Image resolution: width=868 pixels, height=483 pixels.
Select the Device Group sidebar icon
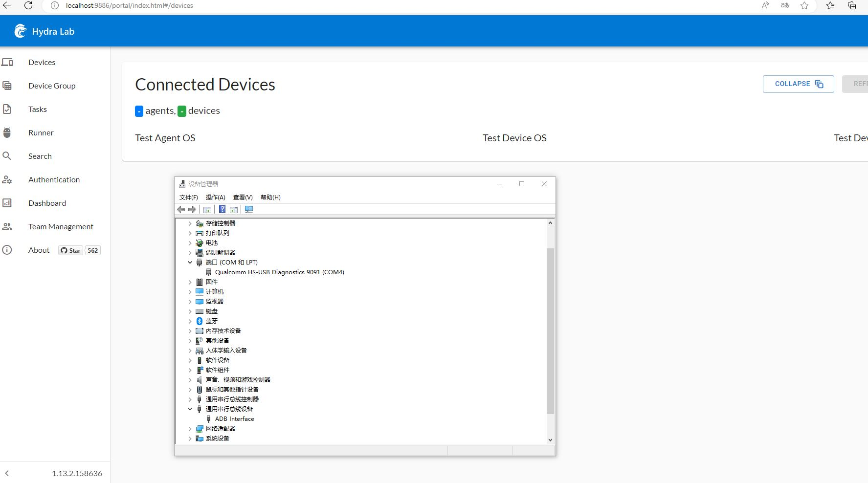pos(7,86)
